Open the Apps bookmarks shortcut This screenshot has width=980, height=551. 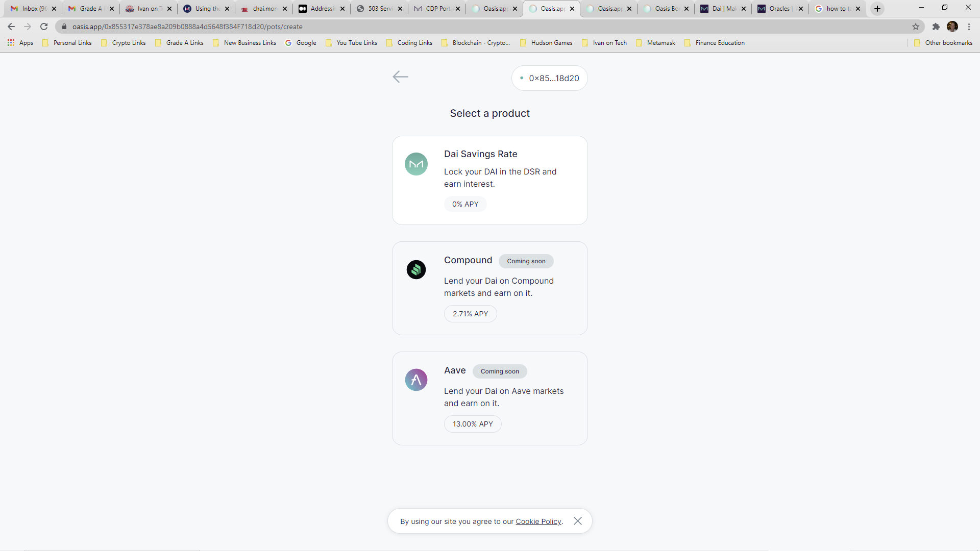[x=20, y=43]
